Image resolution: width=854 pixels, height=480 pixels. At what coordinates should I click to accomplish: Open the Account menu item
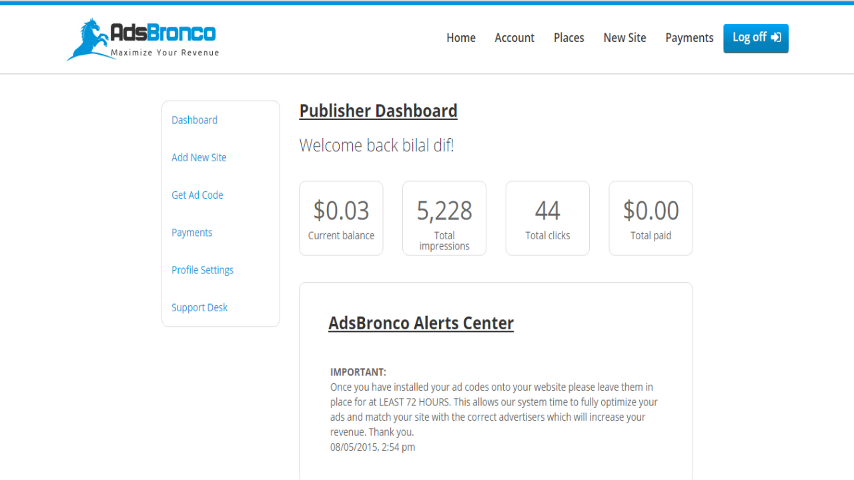point(514,38)
